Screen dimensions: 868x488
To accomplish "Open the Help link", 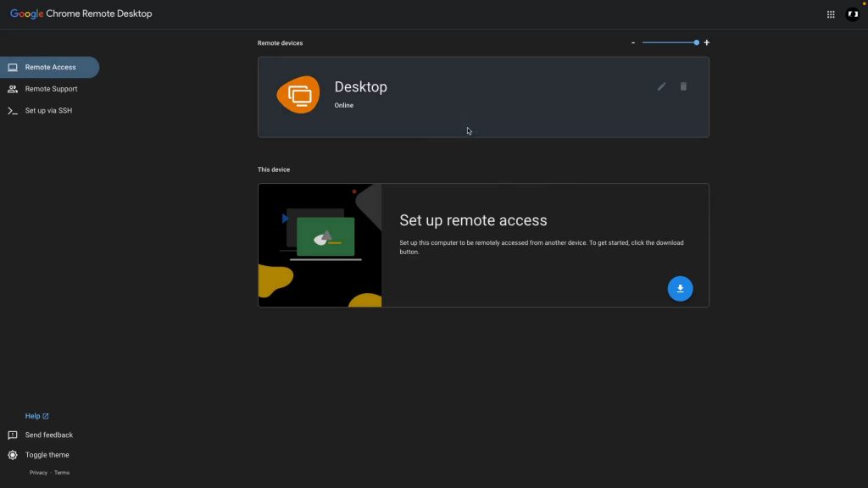I will click(36, 416).
